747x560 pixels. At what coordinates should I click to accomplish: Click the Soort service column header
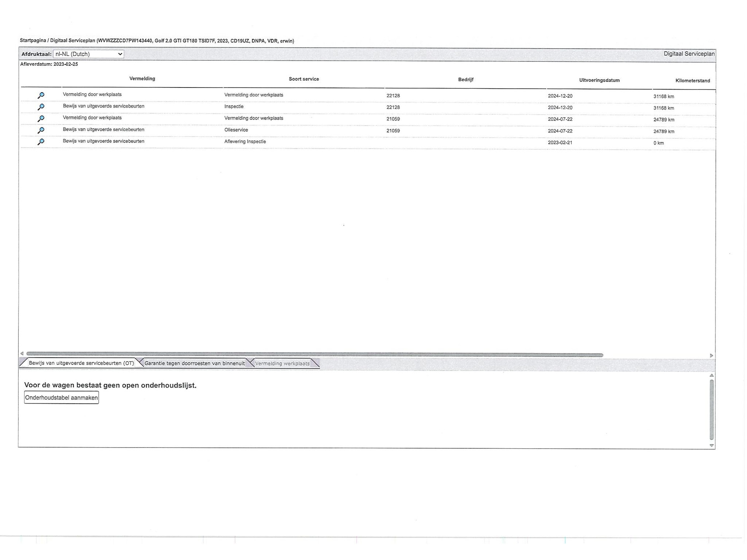click(303, 79)
